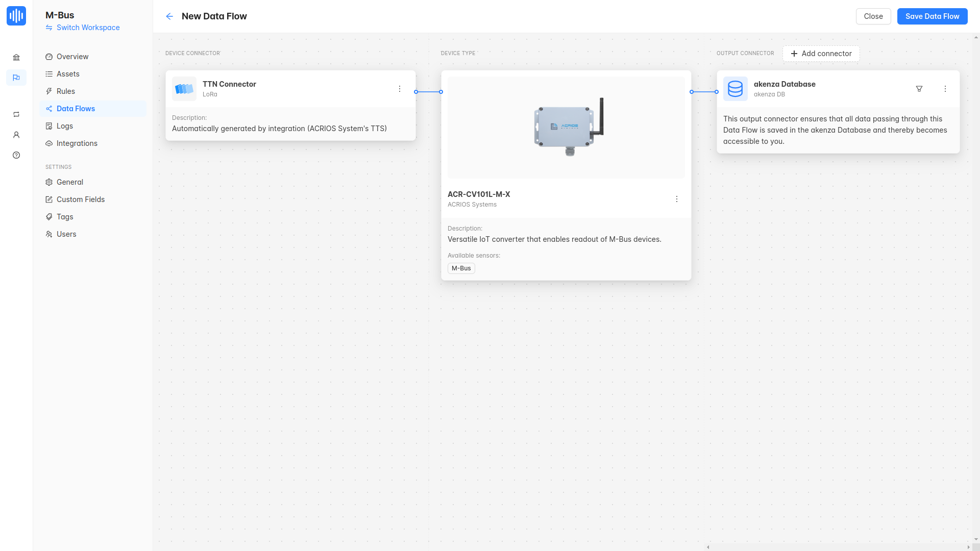Image resolution: width=980 pixels, height=551 pixels.
Task: Click the ACRIOS device image thumbnail
Action: tap(566, 127)
